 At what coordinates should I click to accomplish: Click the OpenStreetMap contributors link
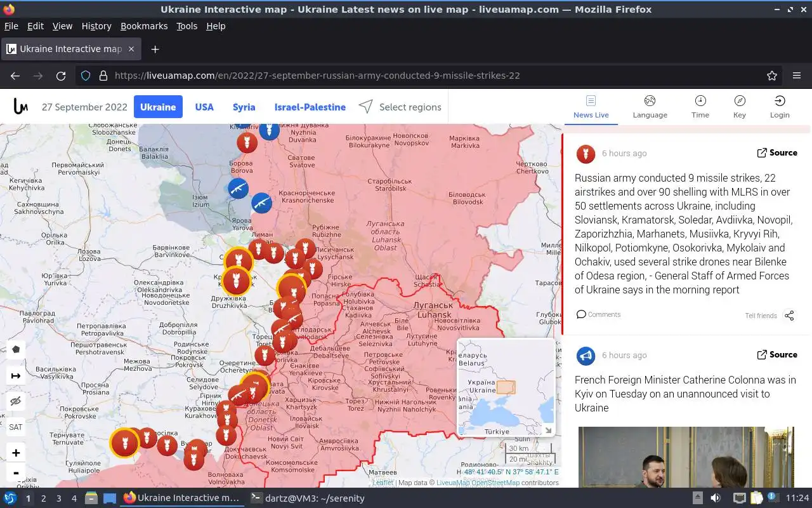495,483
